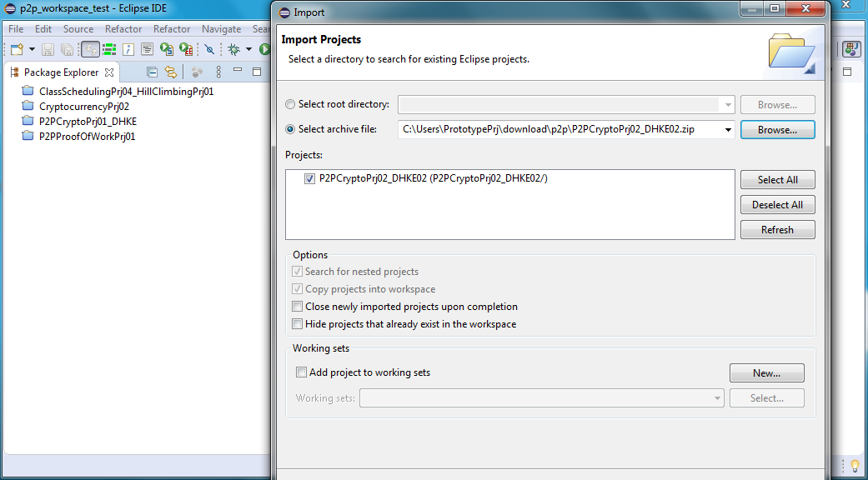Check Add project to working sets
Screen dimensions: 868x480
[301, 372]
